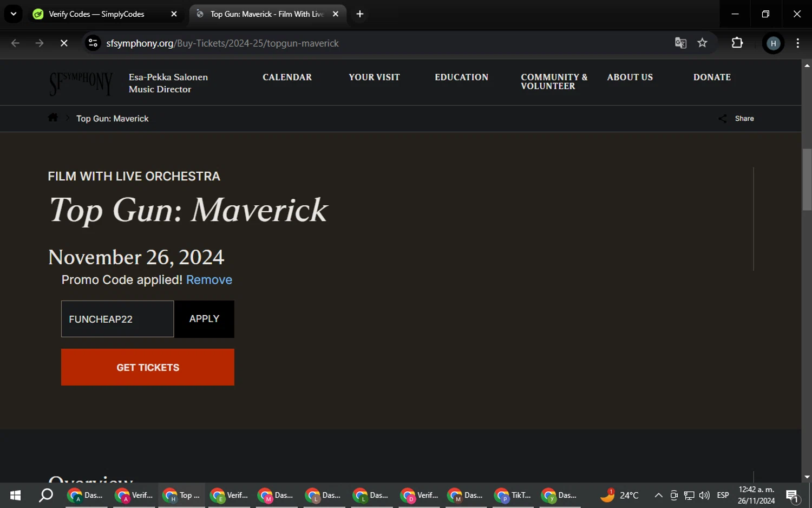The image size is (812, 508).
Task: Bookmark this page with the star icon
Action: coord(702,43)
